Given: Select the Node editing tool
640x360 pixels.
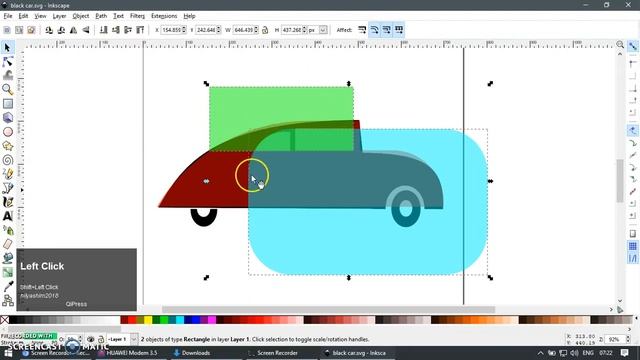Looking at the screenshot, I should (x=7, y=62).
